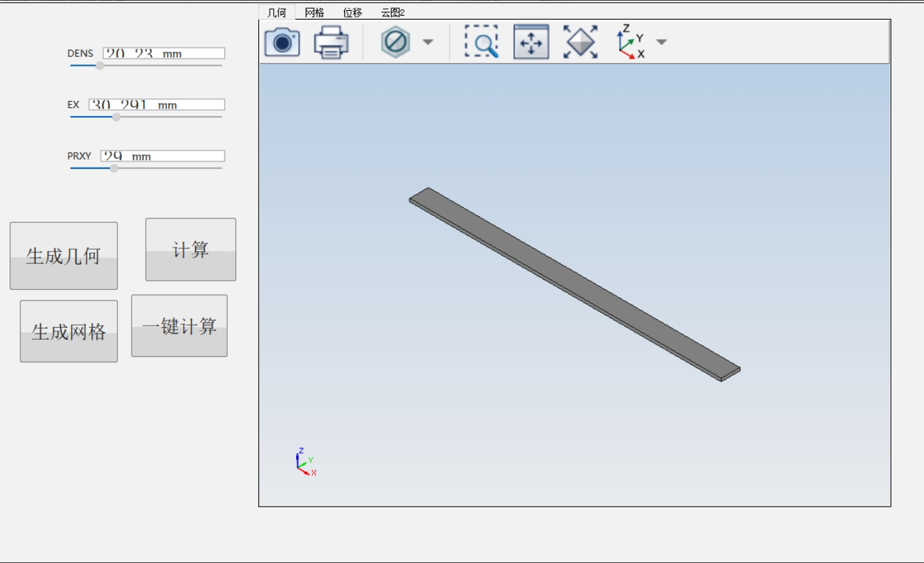Select the pan view tool with four arrows
This screenshot has width=924, height=563.
[x=531, y=42]
